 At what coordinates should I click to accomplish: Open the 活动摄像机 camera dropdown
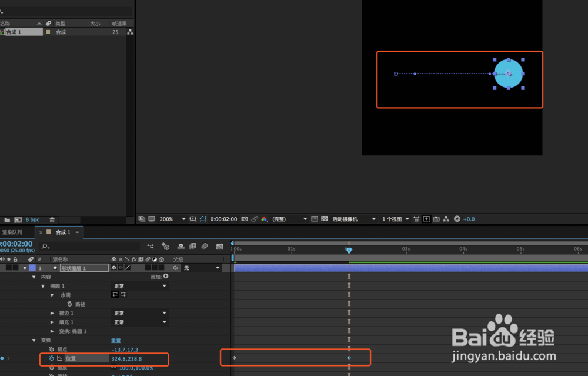(353, 219)
